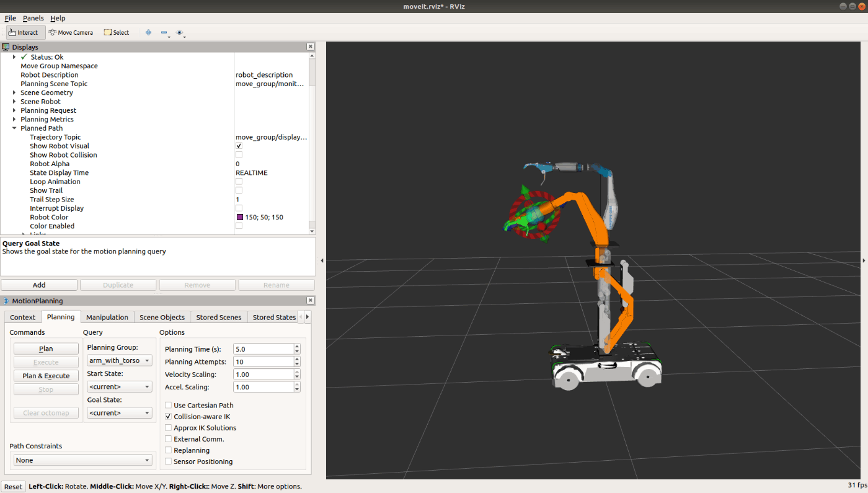Click the Planning Time input field

pyautogui.click(x=262, y=349)
